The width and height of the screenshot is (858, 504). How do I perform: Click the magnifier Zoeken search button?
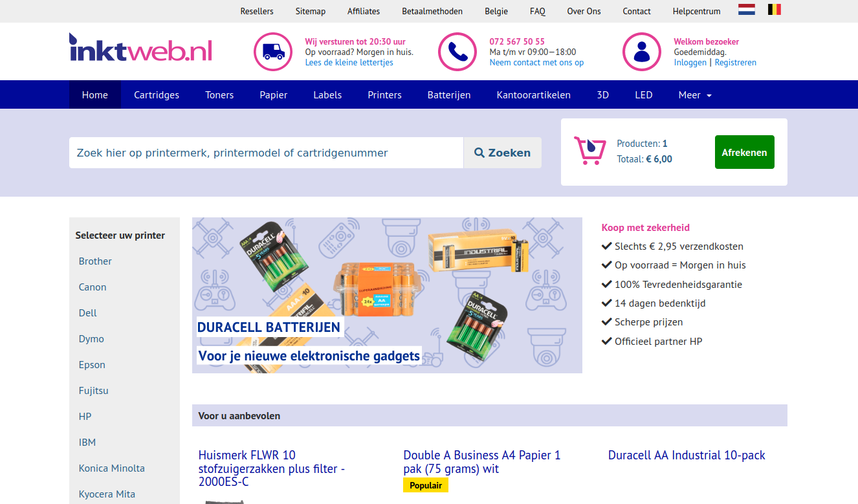(x=502, y=153)
